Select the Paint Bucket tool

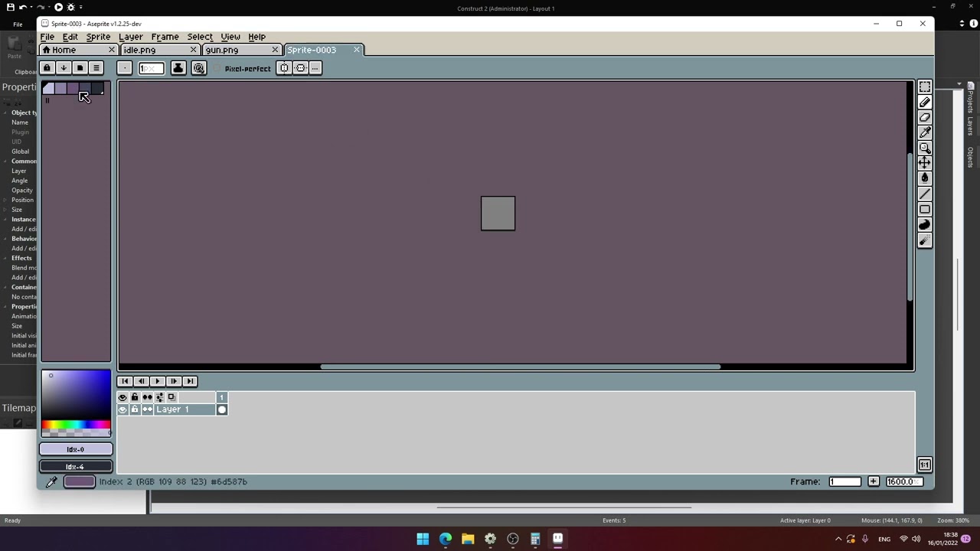pyautogui.click(x=925, y=178)
